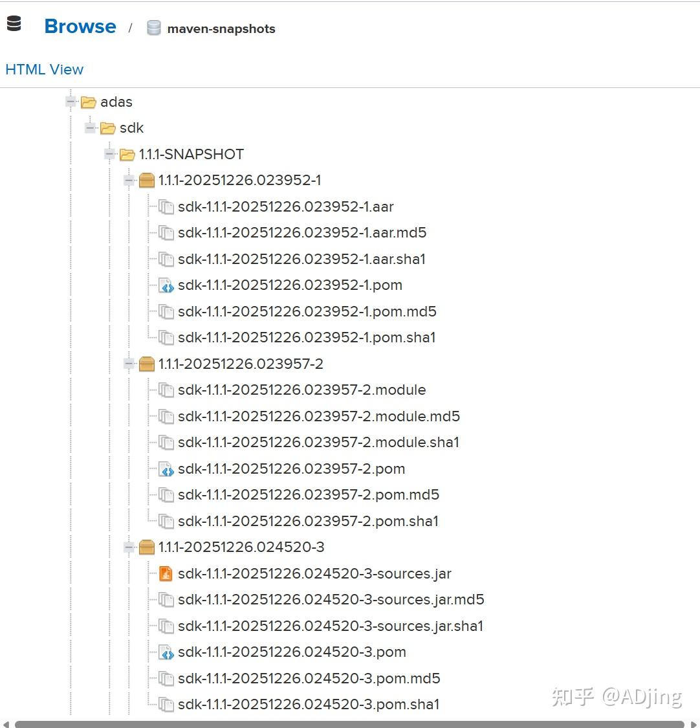Collapse the adas folder node
Image resolution: width=700 pixels, height=728 pixels.
pyautogui.click(x=71, y=102)
